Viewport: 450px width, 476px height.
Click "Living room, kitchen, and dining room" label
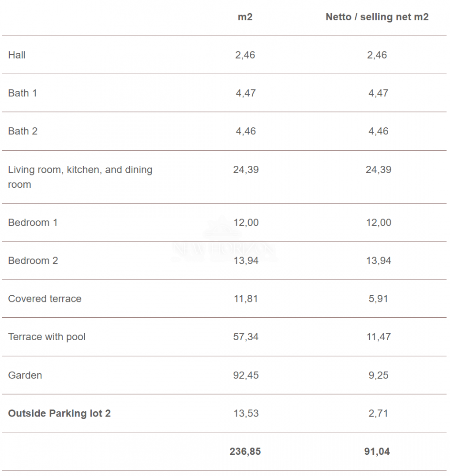point(80,177)
